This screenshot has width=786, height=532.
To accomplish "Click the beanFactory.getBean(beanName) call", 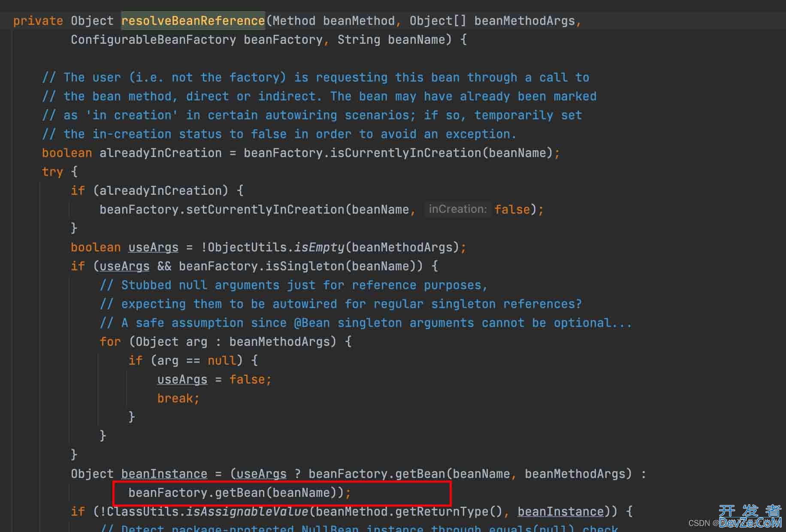I will point(233,493).
